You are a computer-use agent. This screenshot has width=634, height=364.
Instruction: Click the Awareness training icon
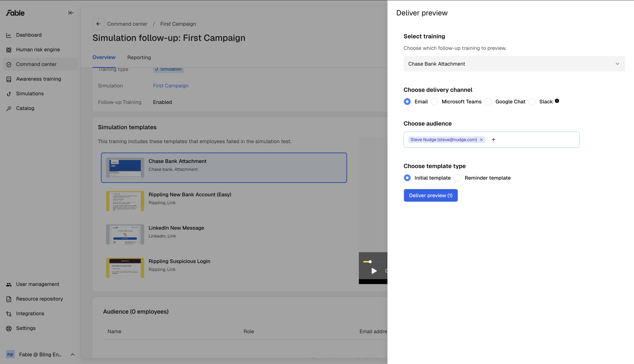pos(9,79)
